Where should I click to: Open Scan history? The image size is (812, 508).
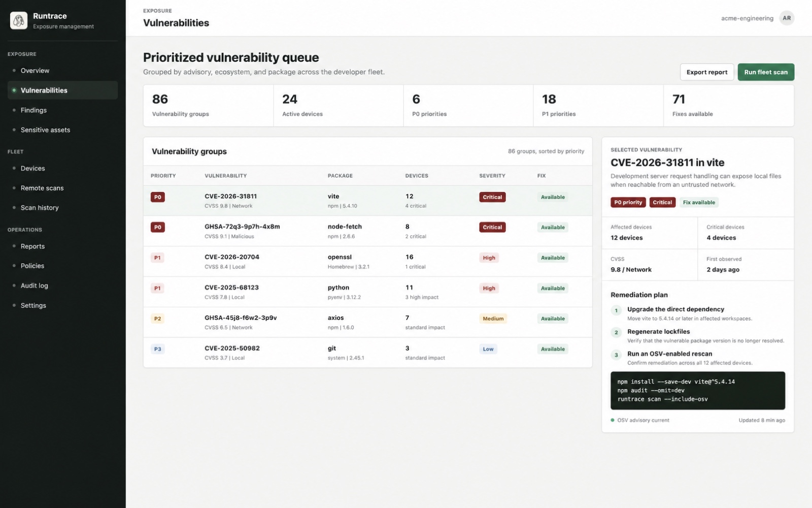click(63, 208)
